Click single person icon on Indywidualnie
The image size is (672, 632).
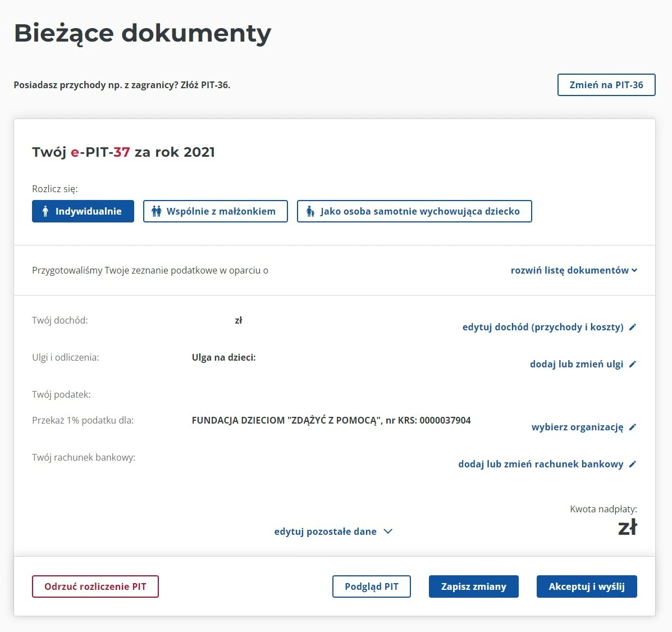[x=45, y=211]
